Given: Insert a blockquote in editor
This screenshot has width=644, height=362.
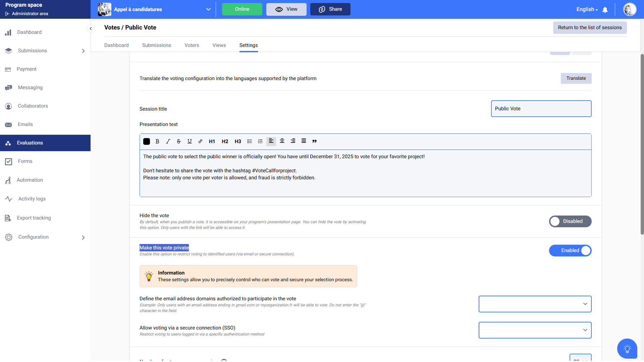Looking at the screenshot, I should [314, 141].
